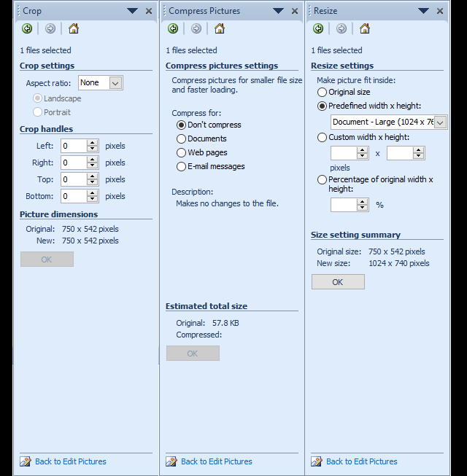
Task: Click Forward arrow in Compress Pictures pane
Action: point(196,29)
